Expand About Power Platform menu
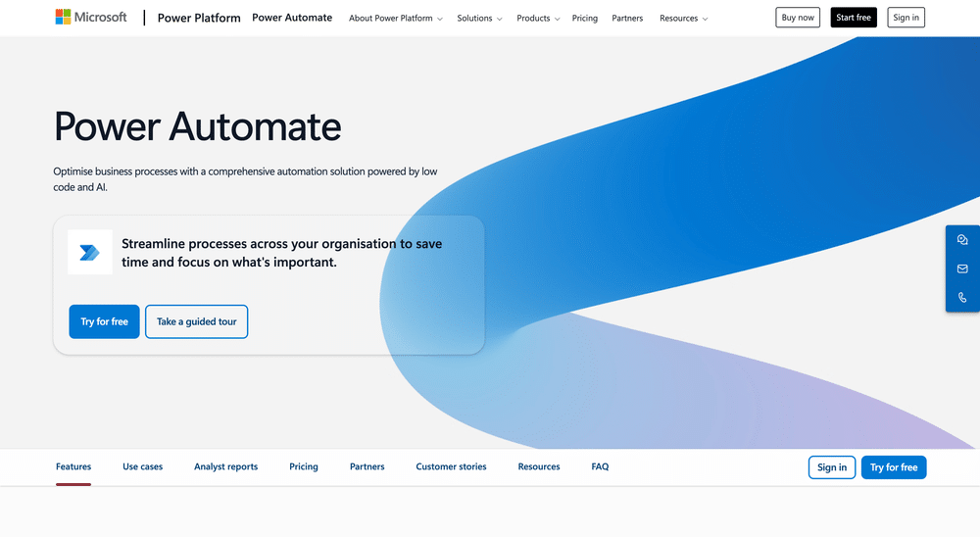 tap(396, 19)
